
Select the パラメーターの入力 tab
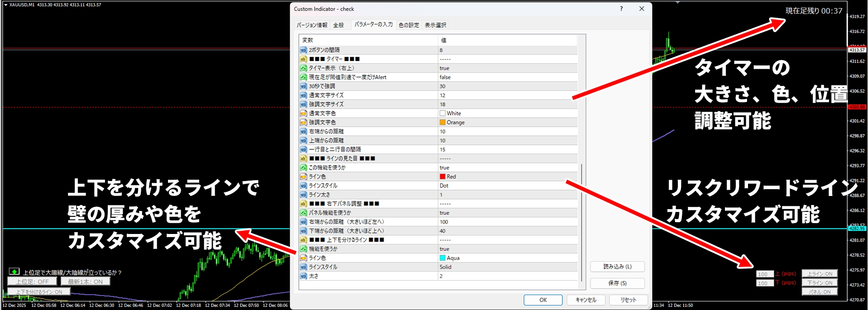click(374, 24)
